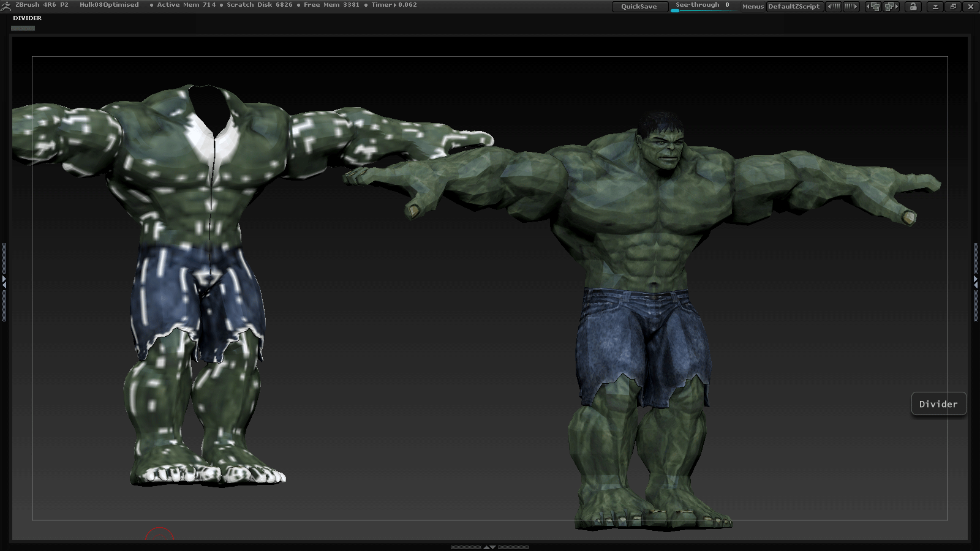
Task: Minimize the ZBrush window
Action: [x=935, y=6]
